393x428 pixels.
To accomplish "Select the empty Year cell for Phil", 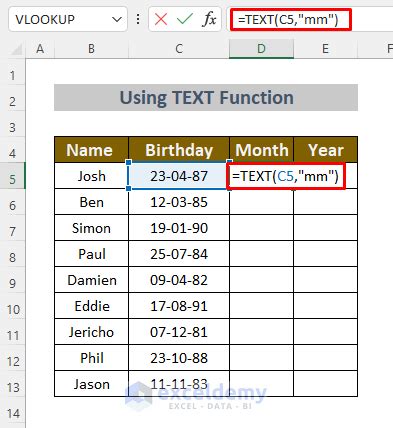I will point(325,358).
